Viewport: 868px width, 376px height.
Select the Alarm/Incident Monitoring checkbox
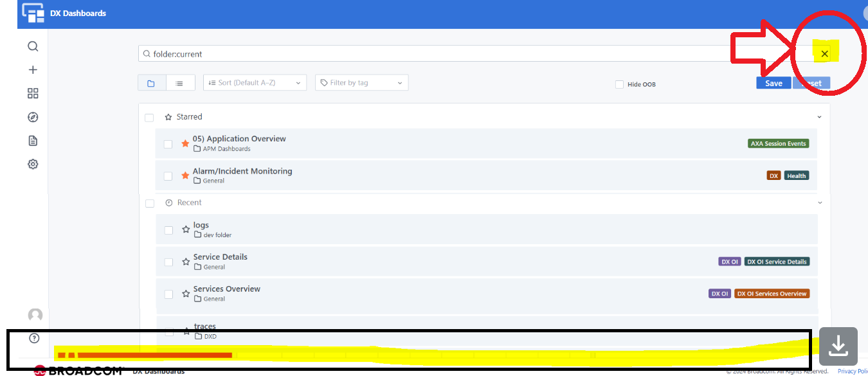[x=168, y=176]
